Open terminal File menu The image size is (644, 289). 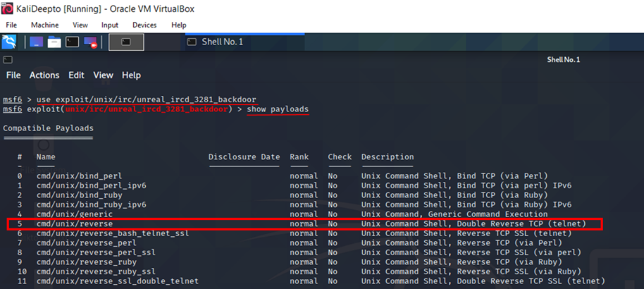click(x=13, y=75)
